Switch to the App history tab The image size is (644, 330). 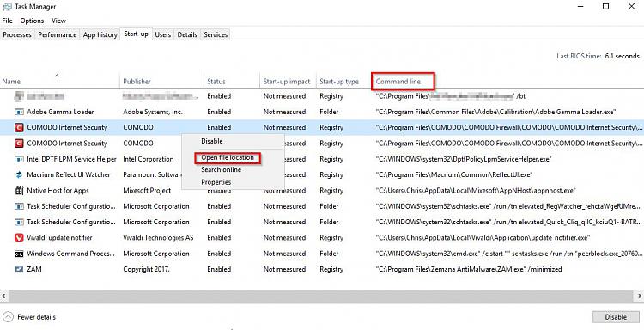click(100, 35)
